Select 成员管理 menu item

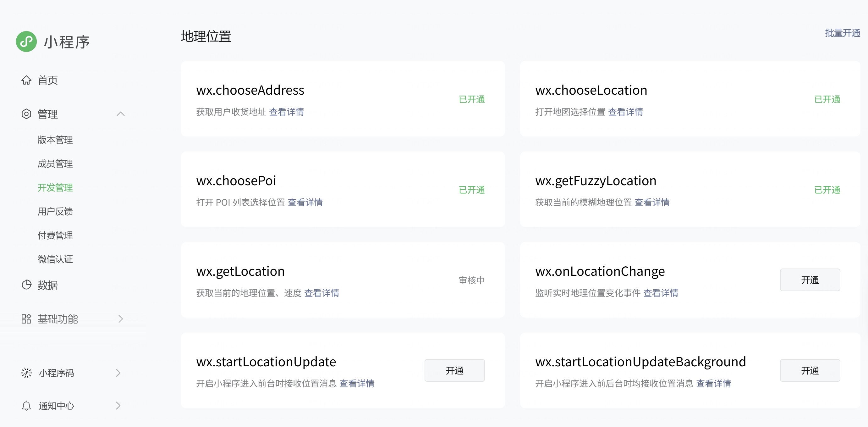(55, 164)
